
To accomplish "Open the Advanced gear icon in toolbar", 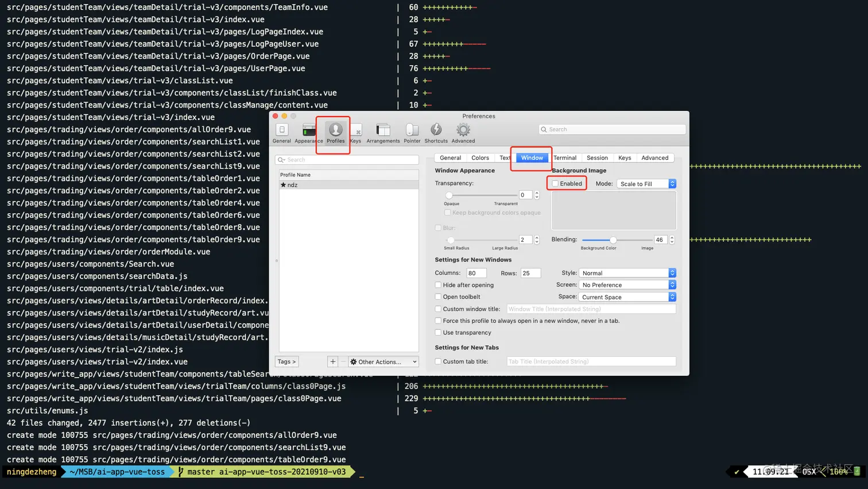I will 463,133.
